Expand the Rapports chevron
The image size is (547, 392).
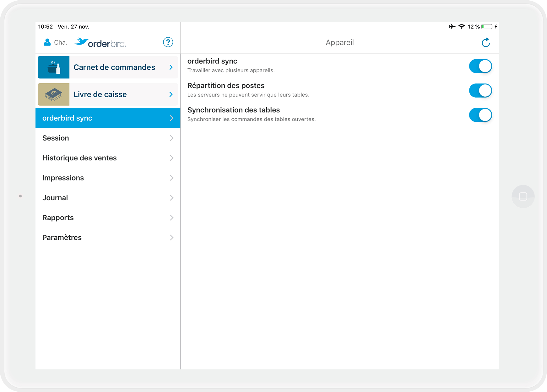pyautogui.click(x=172, y=218)
